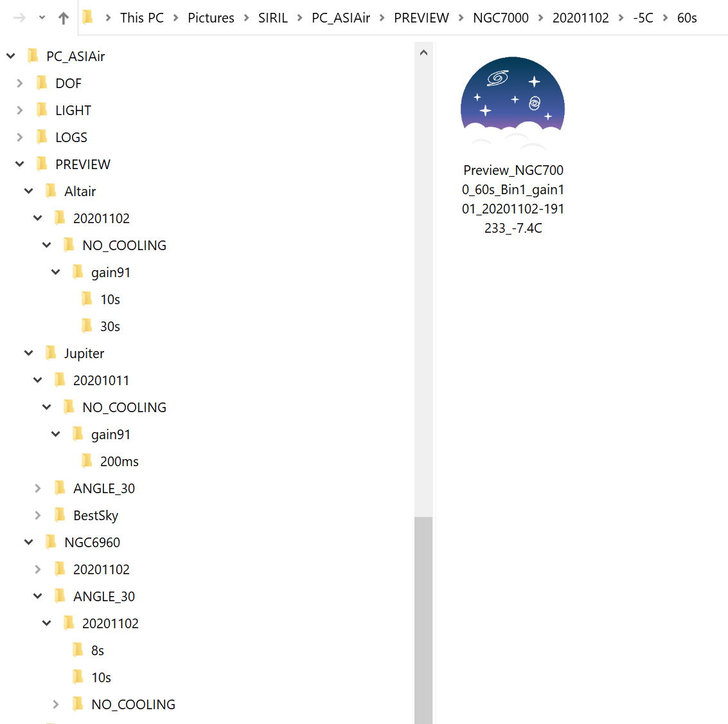This screenshot has width=728, height=724.
Task: Expand 20201102 directly under NGC6960
Action: (38, 569)
